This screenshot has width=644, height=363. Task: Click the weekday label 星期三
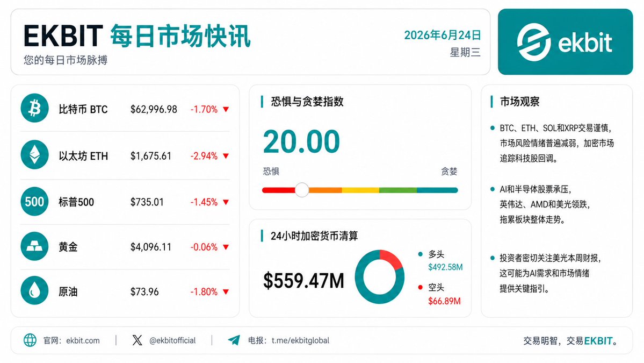tap(465, 52)
